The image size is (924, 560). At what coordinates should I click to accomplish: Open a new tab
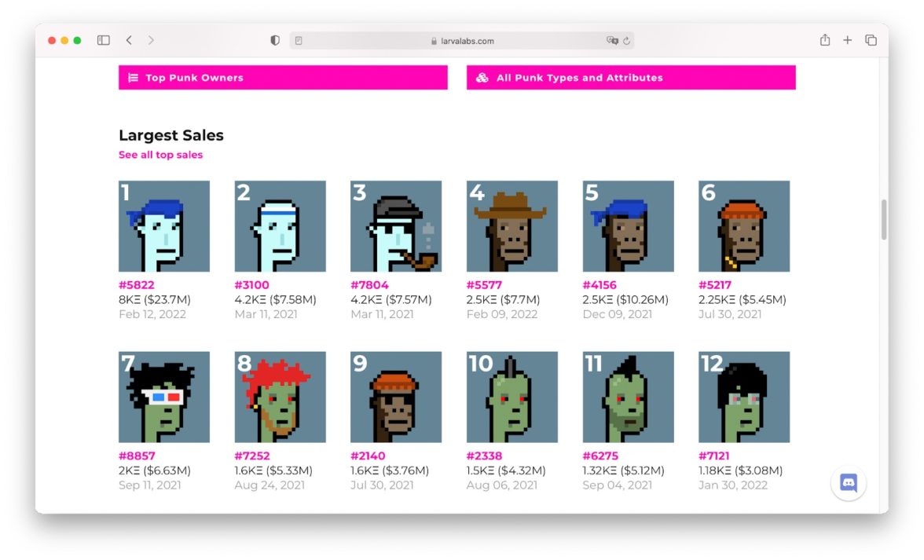click(x=847, y=40)
